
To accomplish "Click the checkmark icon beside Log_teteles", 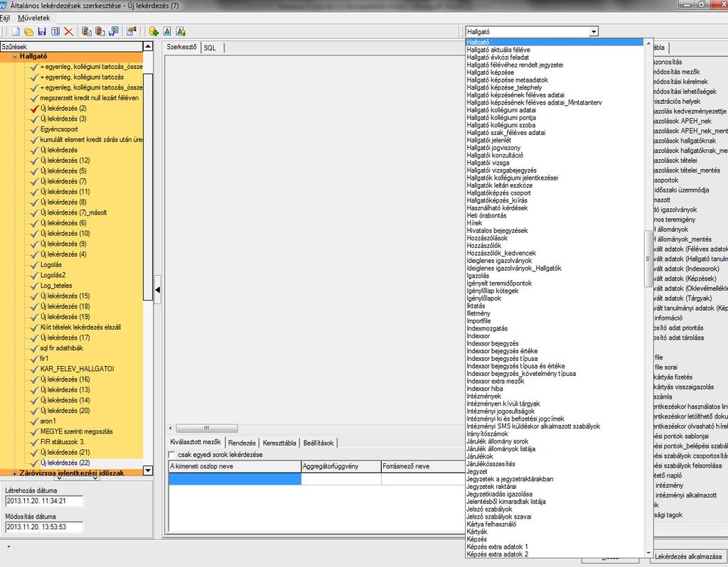I will click(34, 286).
